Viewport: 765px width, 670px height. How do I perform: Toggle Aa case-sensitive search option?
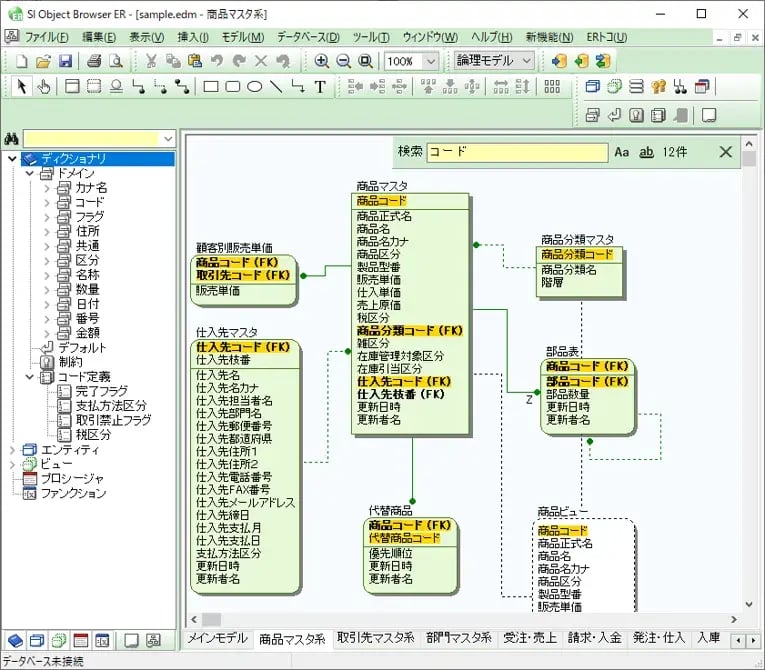(x=622, y=152)
